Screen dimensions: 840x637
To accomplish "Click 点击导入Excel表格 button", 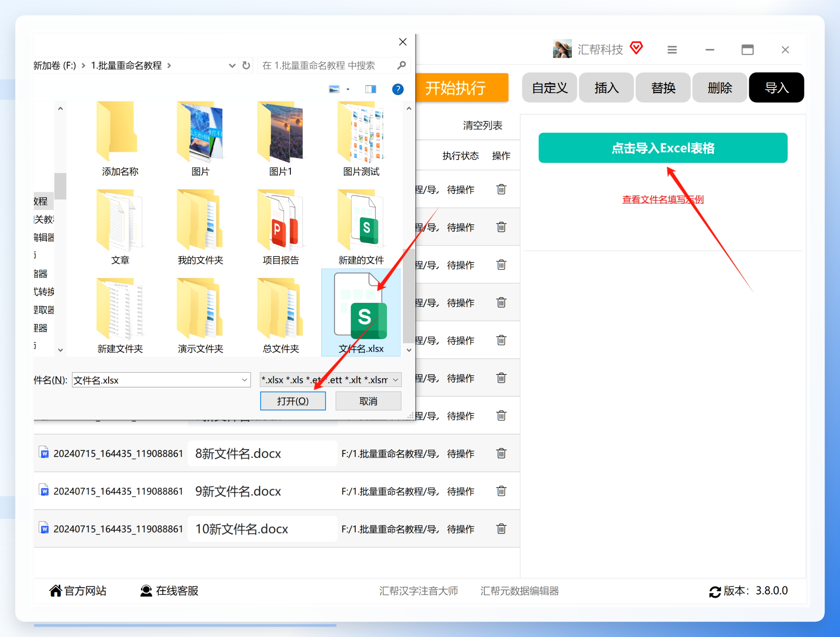I will click(663, 148).
